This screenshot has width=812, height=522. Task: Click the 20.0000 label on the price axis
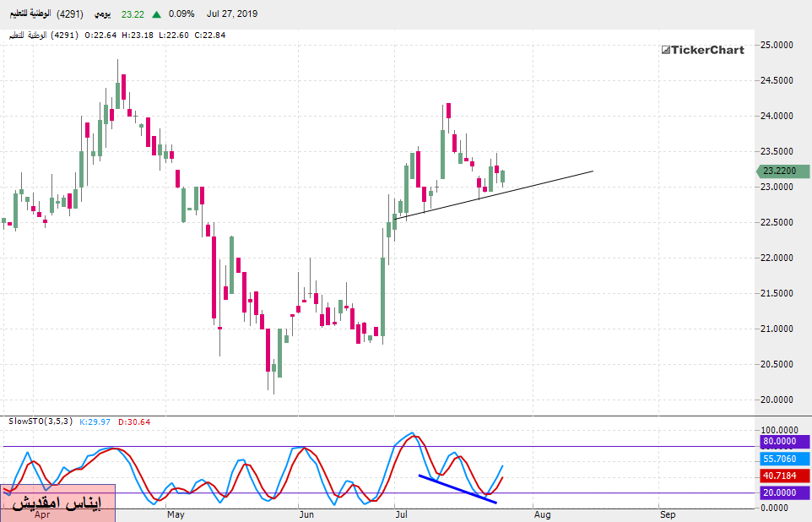coord(781,400)
